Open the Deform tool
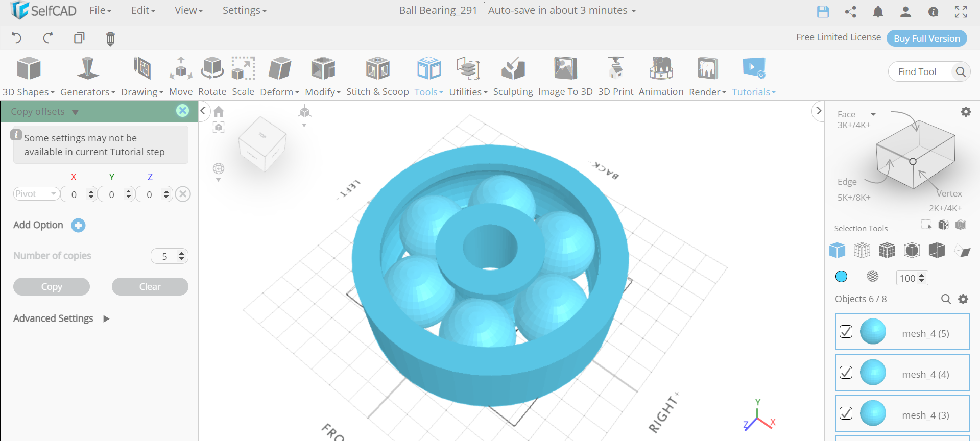This screenshot has width=980, height=441. click(x=279, y=77)
